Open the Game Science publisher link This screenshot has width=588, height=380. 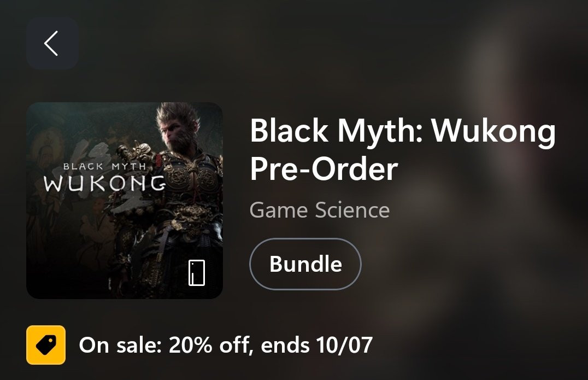[x=320, y=210]
